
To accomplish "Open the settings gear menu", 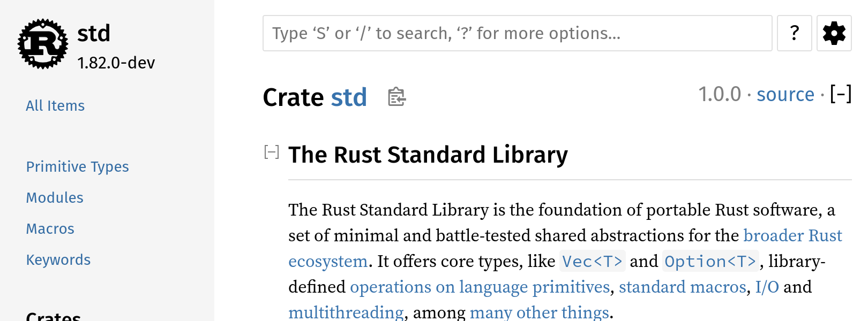I will 834,33.
